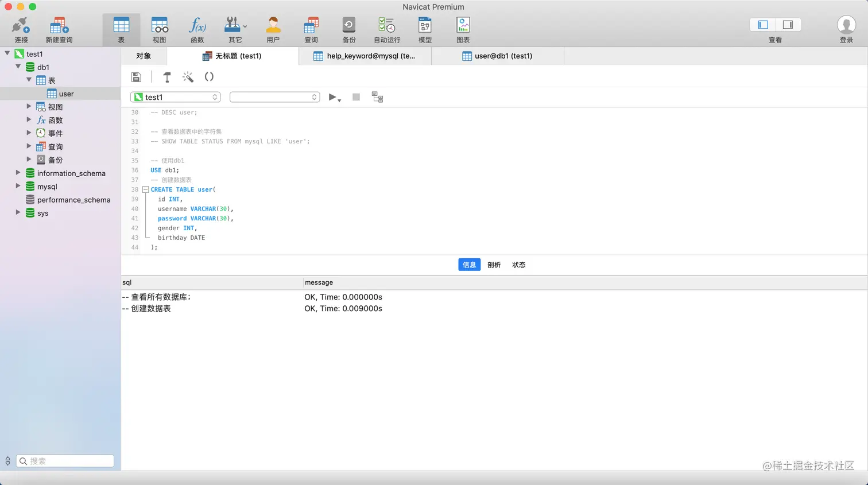Select the 查看所有数据库 result row
This screenshot has width=868, height=485.
coord(494,297)
